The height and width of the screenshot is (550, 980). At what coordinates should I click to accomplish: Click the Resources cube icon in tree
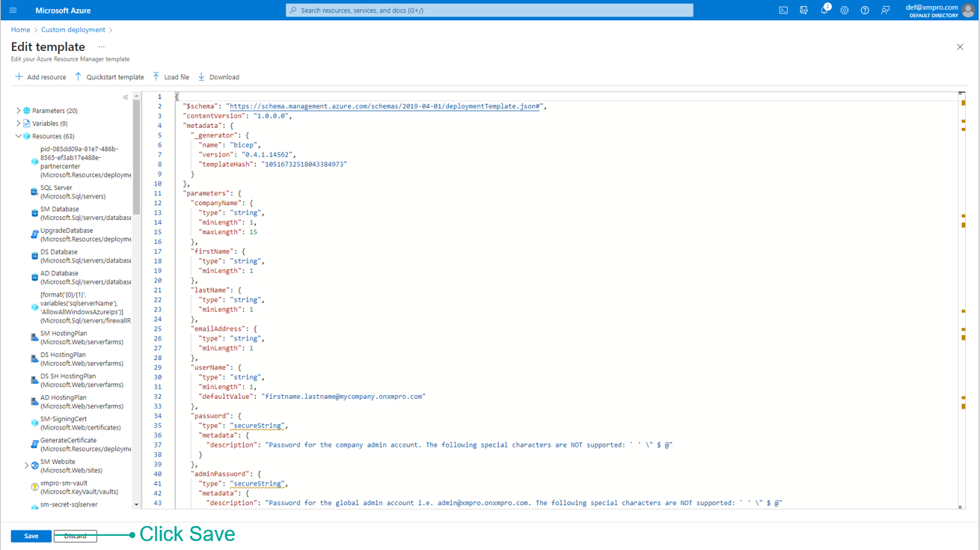(x=27, y=136)
